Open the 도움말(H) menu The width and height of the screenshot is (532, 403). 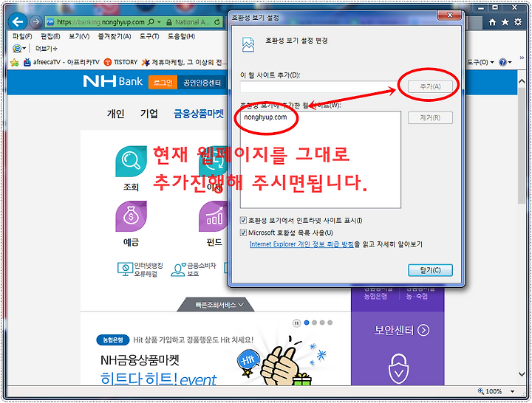181,36
